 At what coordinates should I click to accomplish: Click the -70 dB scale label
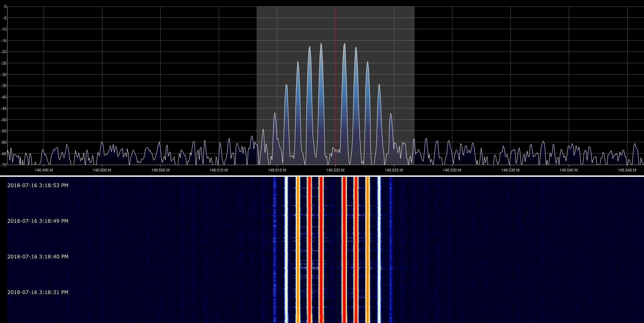pos(4,165)
